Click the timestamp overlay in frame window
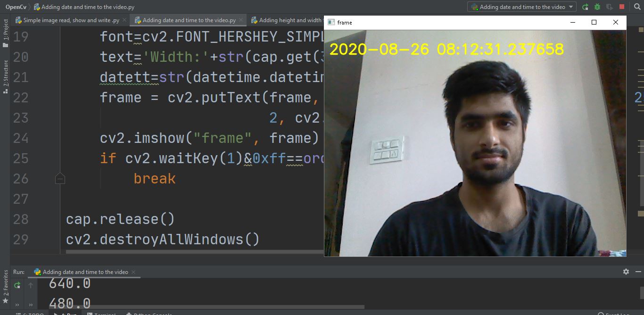Screen dimensions: 644x315 (446, 50)
